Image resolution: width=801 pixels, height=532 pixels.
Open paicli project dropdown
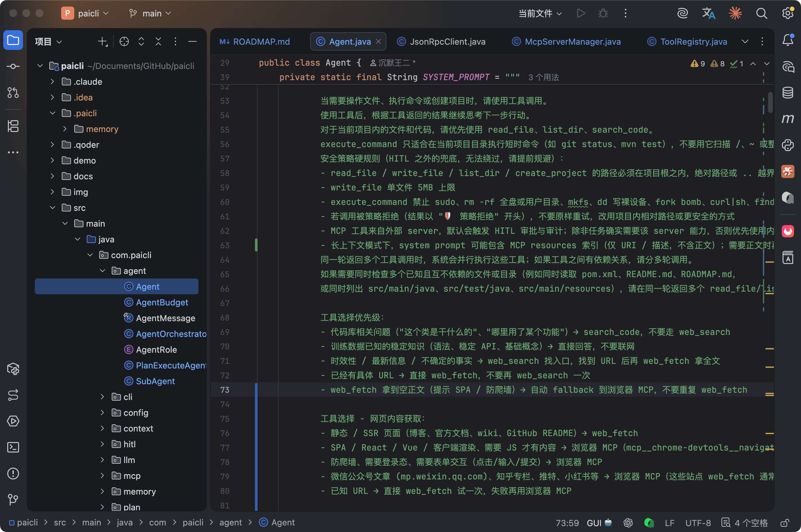[85, 13]
